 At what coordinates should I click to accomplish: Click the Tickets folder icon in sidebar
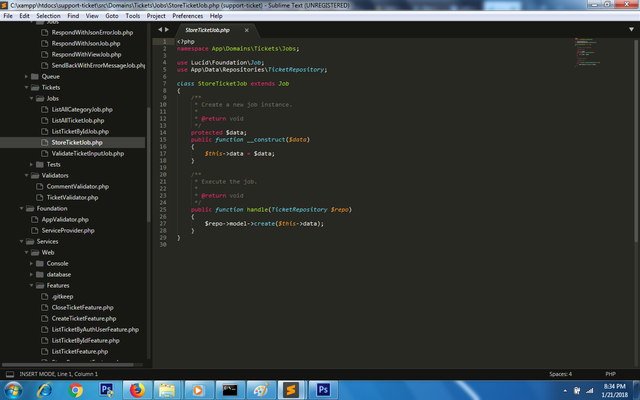pyautogui.click(x=35, y=87)
